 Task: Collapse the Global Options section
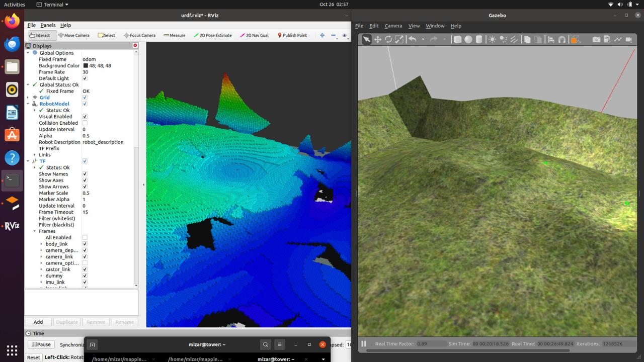pyautogui.click(x=28, y=53)
